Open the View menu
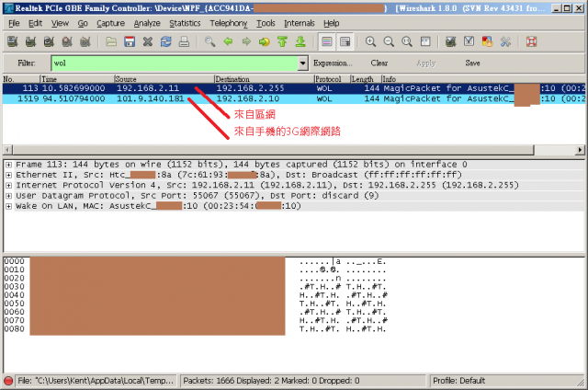The width and height of the screenshot is (588, 390). pyautogui.click(x=60, y=23)
